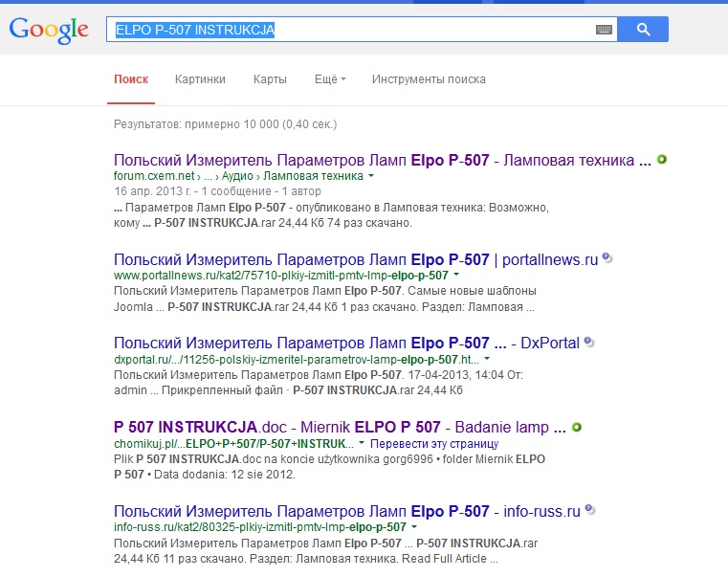Open Инструменты поиска

pos(429,79)
